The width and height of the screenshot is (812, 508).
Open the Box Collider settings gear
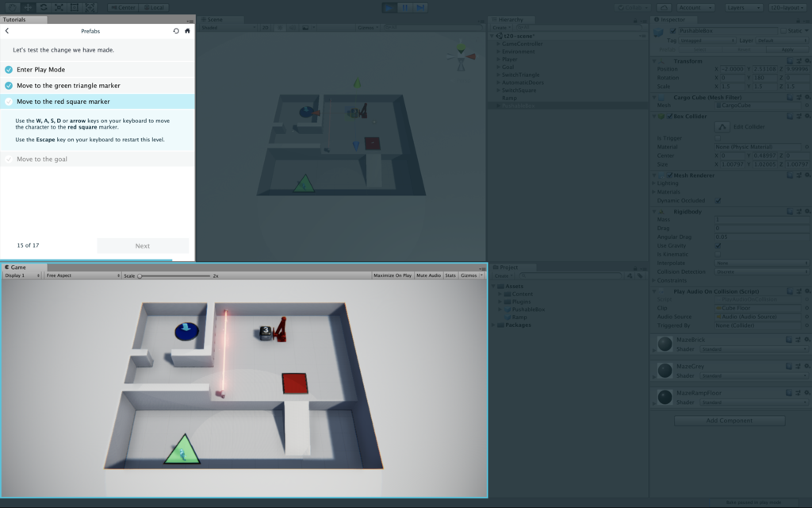coord(807,116)
